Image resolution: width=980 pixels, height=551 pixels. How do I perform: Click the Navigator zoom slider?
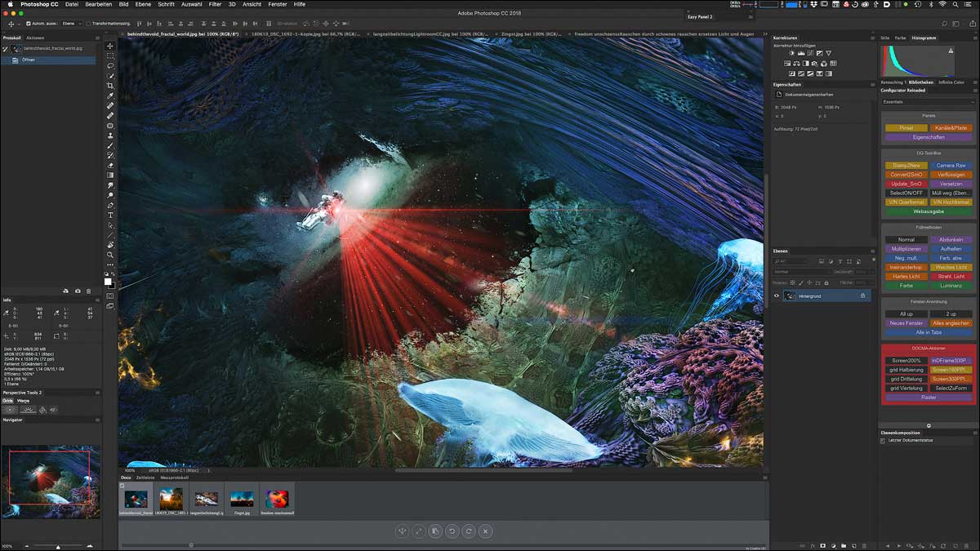(x=57, y=545)
